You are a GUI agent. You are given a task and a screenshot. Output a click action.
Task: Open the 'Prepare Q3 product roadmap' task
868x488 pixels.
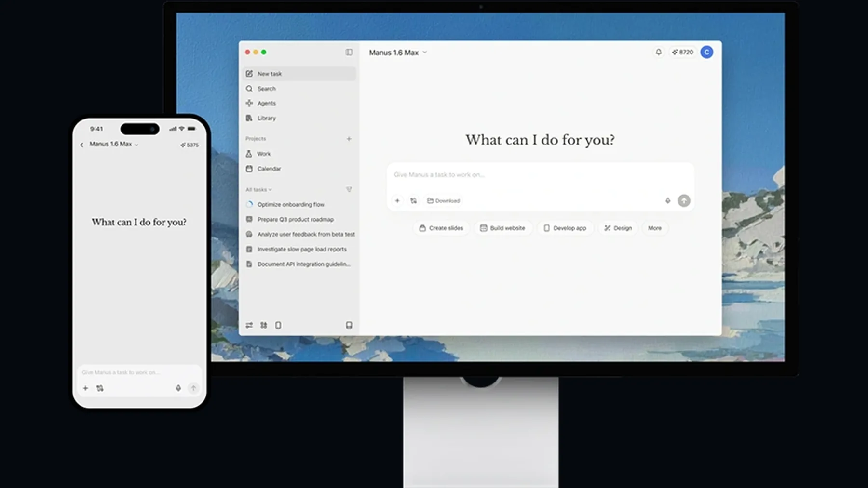click(299, 219)
